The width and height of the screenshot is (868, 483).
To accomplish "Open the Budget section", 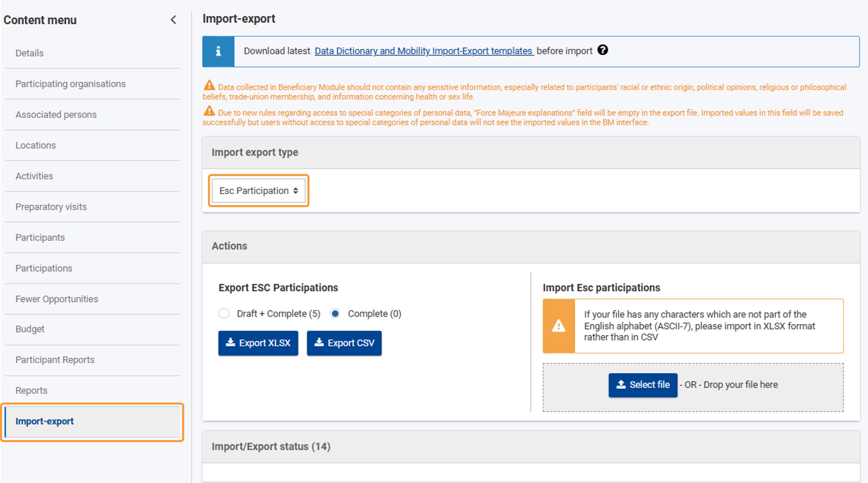I will click(92, 329).
